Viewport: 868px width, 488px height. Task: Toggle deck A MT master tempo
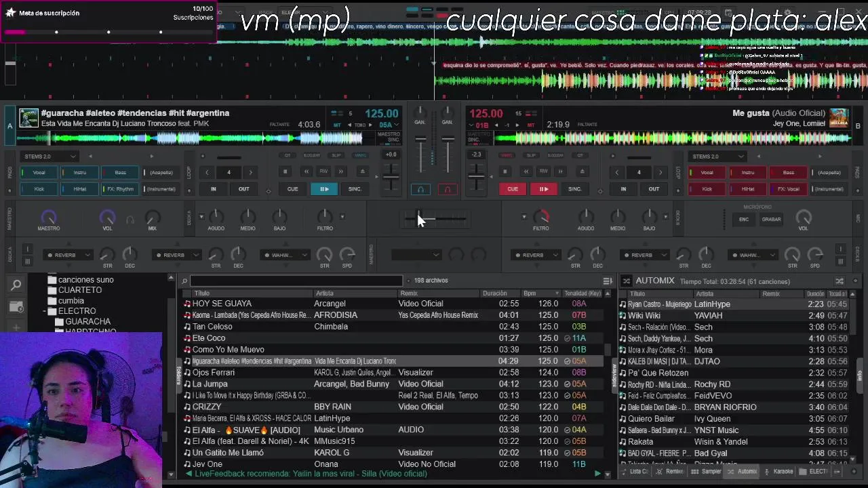pyautogui.click(x=337, y=125)
